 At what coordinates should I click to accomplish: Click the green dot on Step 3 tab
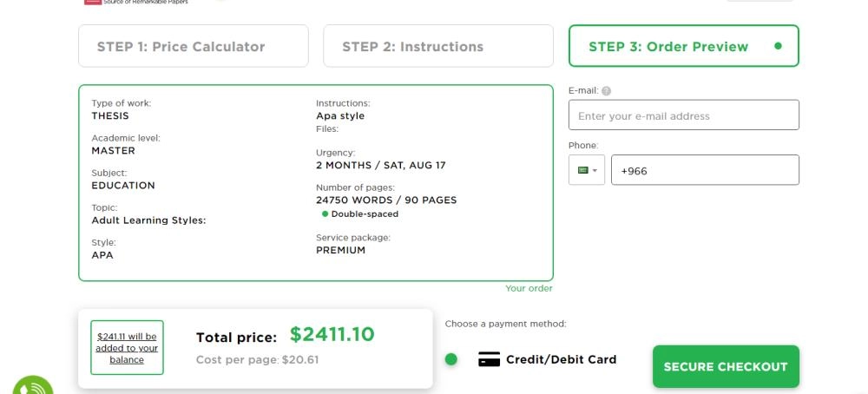778,46
